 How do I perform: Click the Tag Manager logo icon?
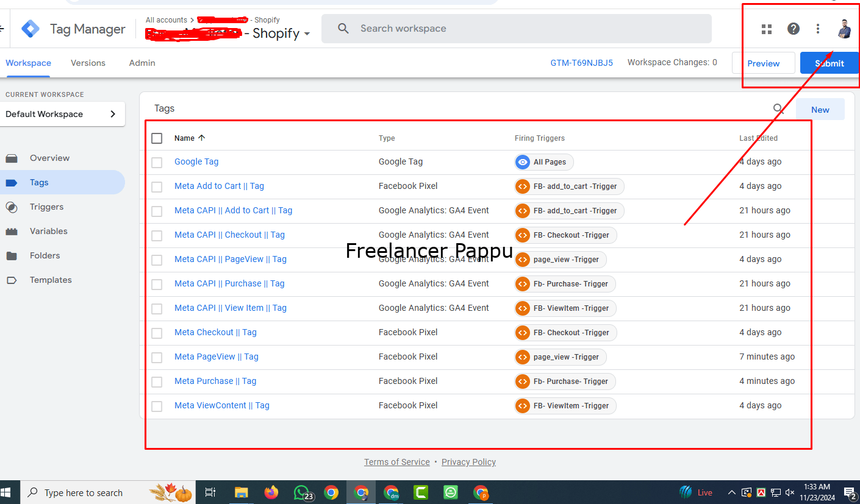tap(30, 29)
